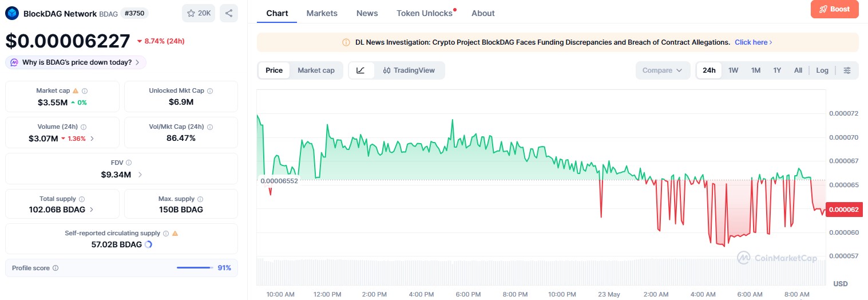Select the Price chart toggle

(274, 70)
